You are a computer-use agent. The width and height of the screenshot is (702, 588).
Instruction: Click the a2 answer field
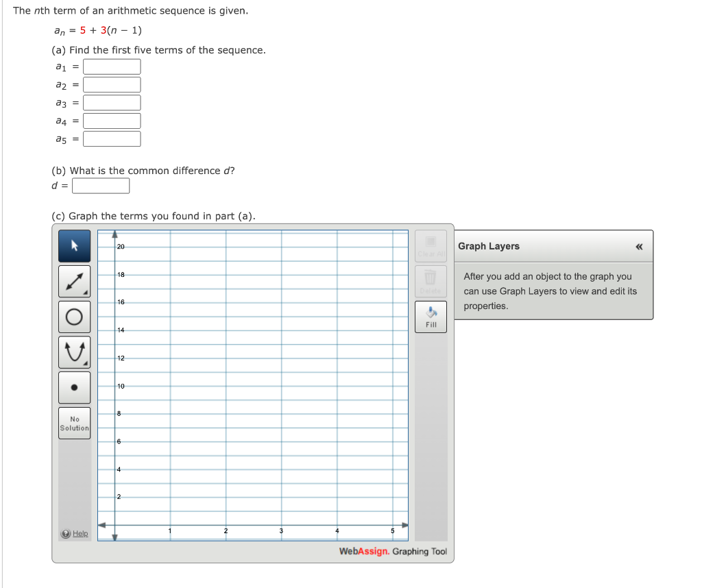coord(111,84)
